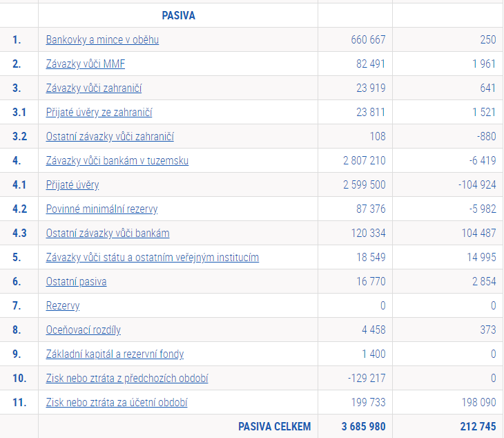Image resolution: width=504 pixels, height=438 pixels.
Task: Click row number 10.
Action: tap(19, 378)
